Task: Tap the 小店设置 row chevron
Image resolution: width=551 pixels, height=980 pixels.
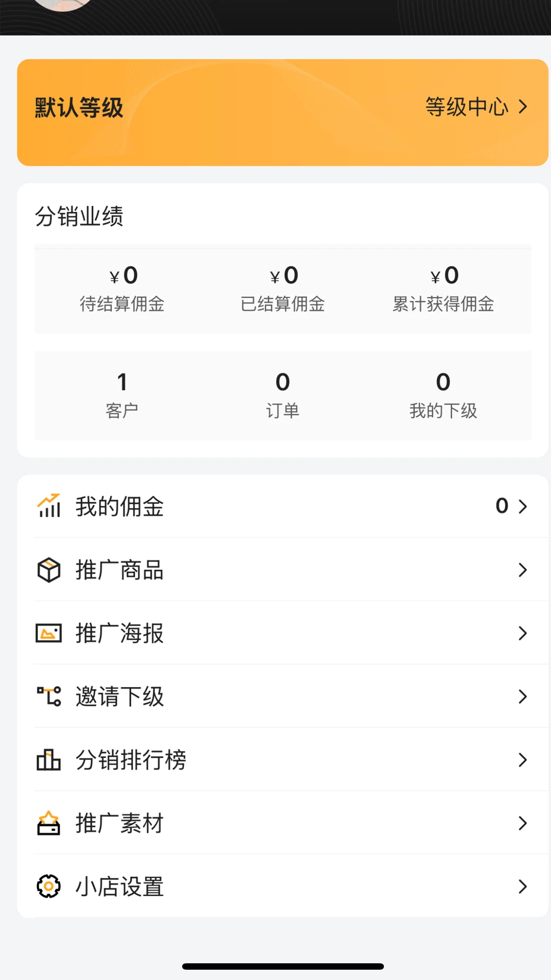Action: [522, 886]
